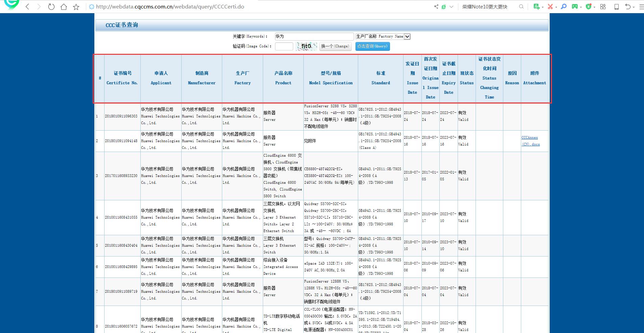Select certificate number 2018010911096303
Image resolution: width=644 pixels, height=333 pixels.
pyautogui.click(x=121, y=116)
